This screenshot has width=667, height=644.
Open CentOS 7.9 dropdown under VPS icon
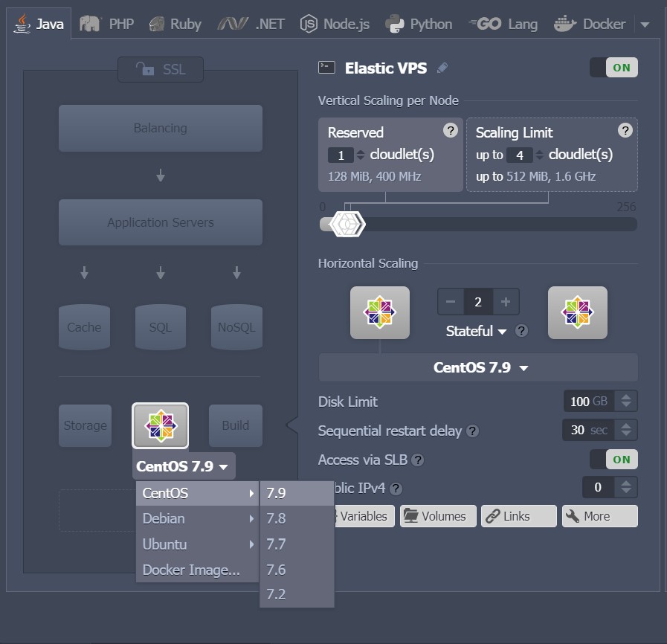click(x=184, y=466)
